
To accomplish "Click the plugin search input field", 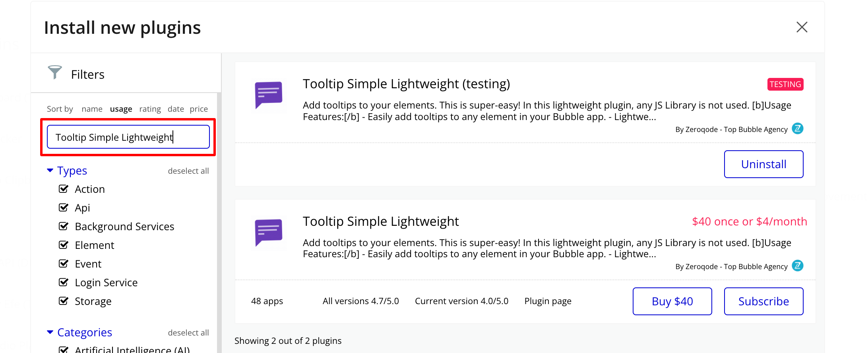I will [128, 137].
